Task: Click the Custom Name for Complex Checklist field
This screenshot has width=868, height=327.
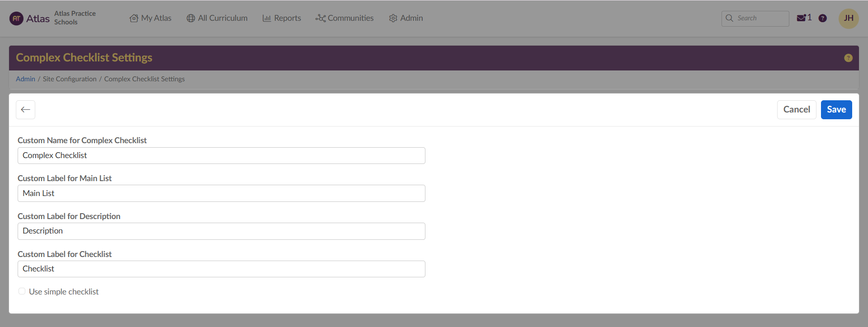Action: click(222, 155)
